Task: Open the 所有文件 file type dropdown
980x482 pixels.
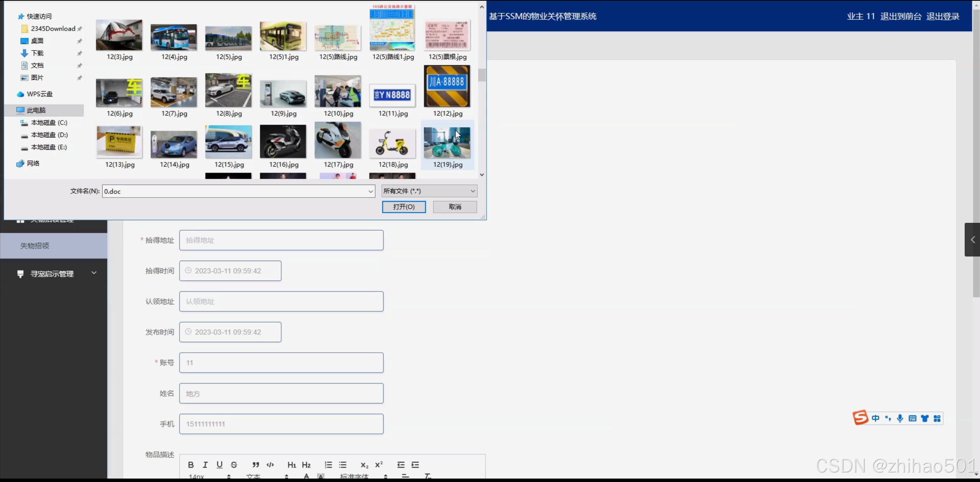Action: (x=429, y=191)
